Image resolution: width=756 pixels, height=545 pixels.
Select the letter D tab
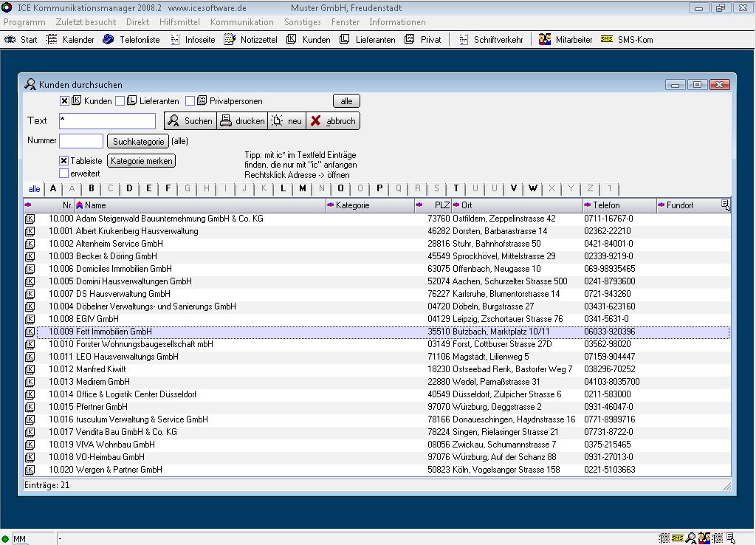click(129, 188)
